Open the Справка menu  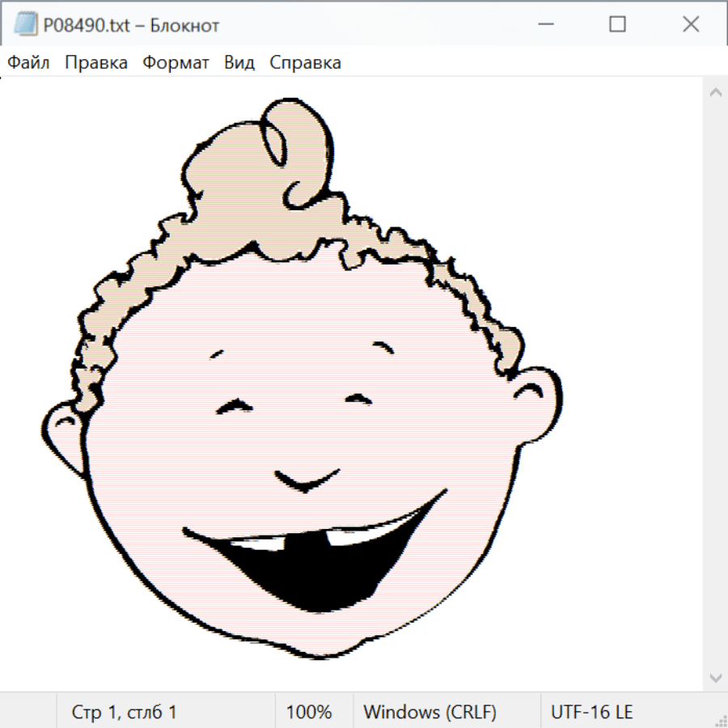pyautogui.click(x=305, y=63)
